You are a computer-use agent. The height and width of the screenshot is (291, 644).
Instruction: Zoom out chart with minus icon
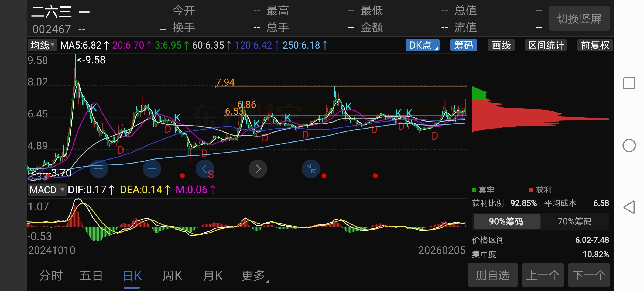(99, 169)
